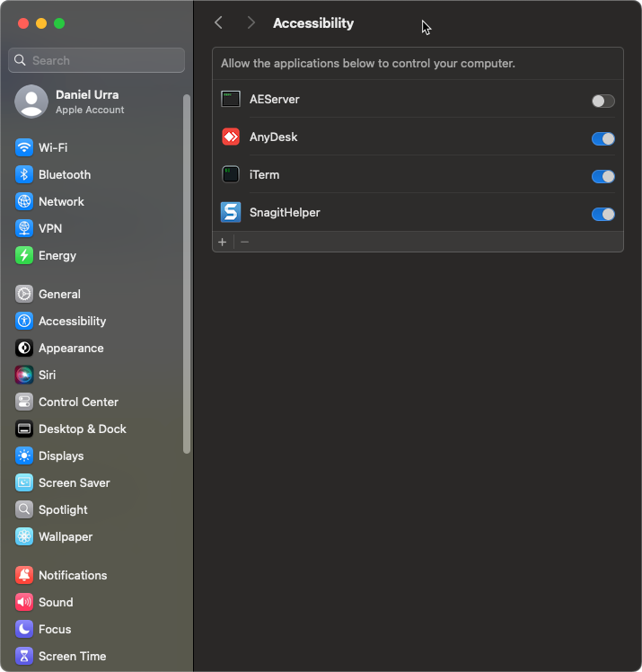Click Daniel Urra's account avatar

click(x=31, y=102)
